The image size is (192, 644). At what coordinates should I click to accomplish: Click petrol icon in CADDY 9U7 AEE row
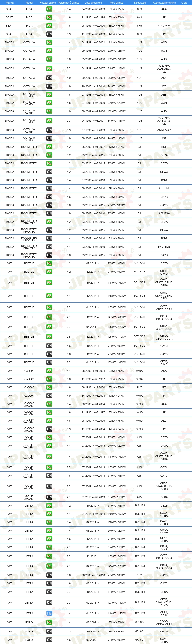pyautogui.click(x=49, y=387)
